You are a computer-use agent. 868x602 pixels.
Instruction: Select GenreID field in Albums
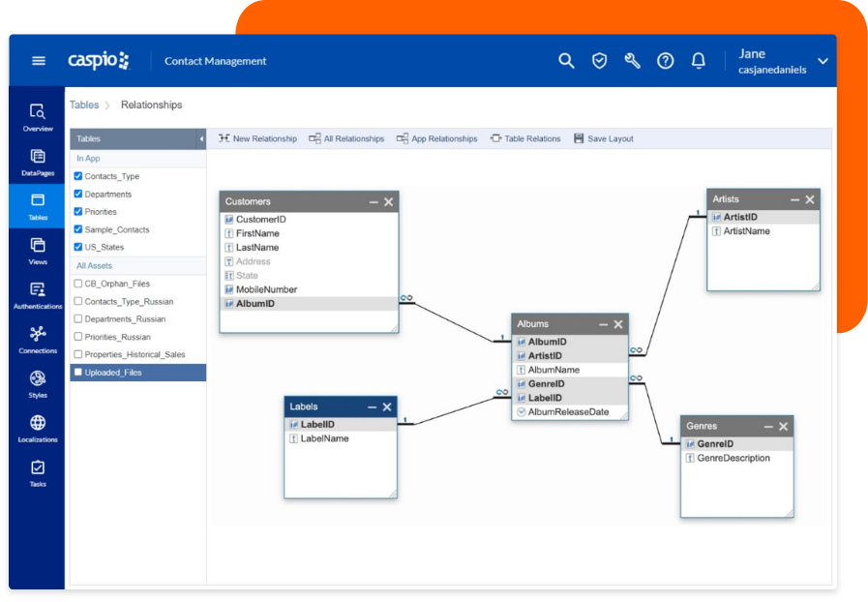tap(570, 384)
